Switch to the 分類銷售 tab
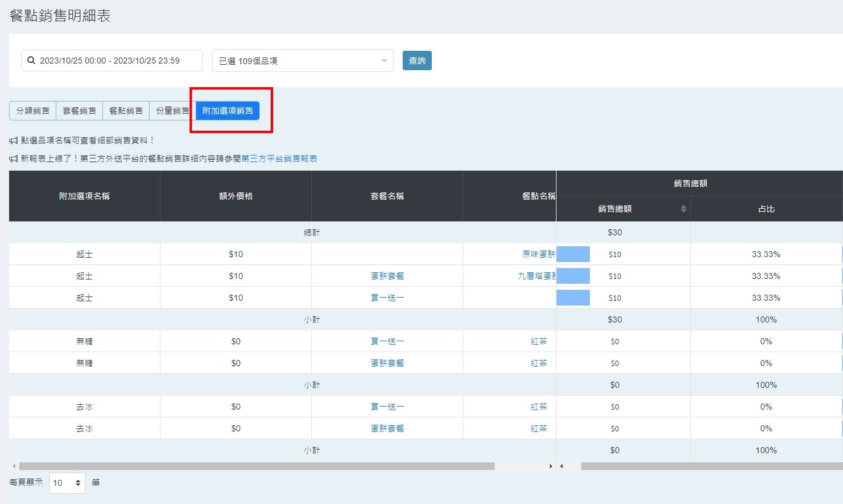Screen dimensions: 843x504 coord(33,111)
